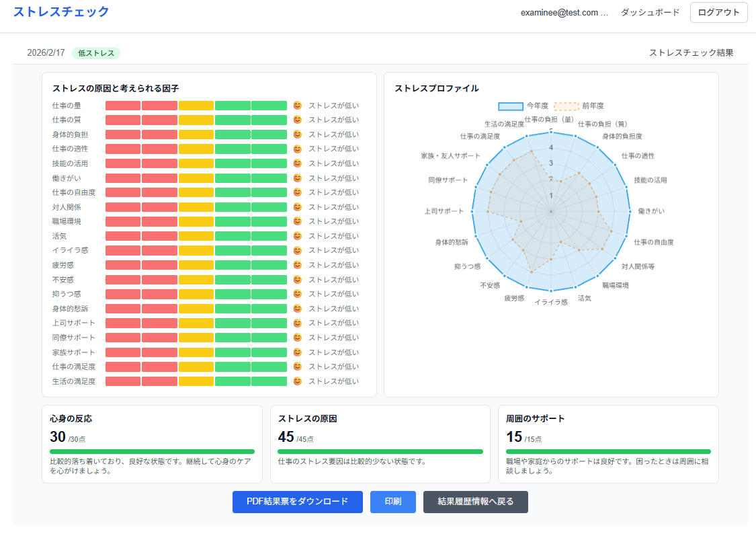Click the smiley icon in 働きがい row
The height and width of the screenshot is (536, 756).
point(298,178)
